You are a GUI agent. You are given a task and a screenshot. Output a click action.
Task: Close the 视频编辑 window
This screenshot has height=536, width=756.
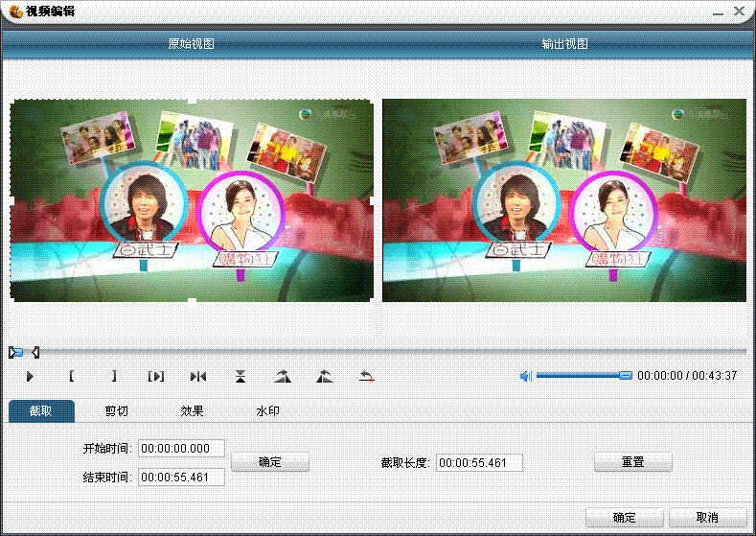click(x=739, y=12)
